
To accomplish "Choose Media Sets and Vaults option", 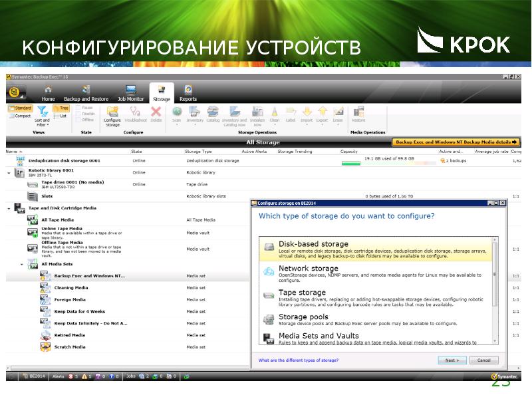I will (x=376, y=338).
